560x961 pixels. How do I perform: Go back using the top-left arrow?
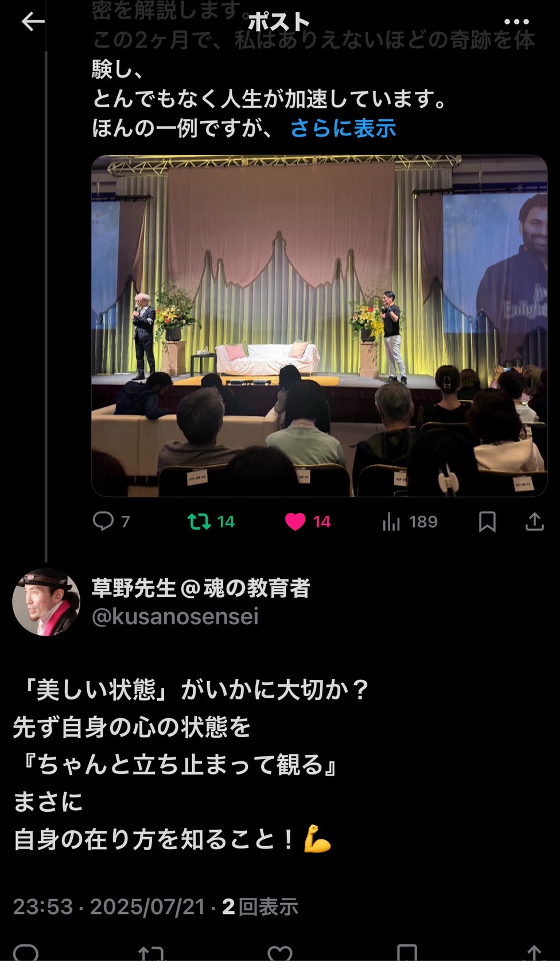(33, 22)
